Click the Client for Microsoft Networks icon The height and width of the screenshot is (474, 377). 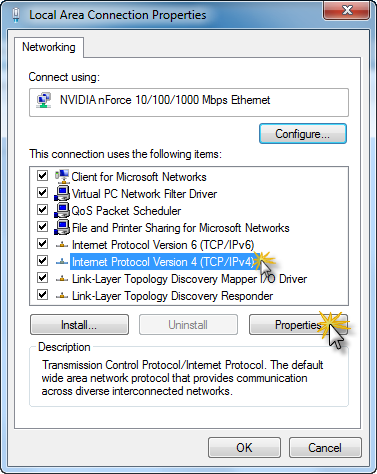62,176
